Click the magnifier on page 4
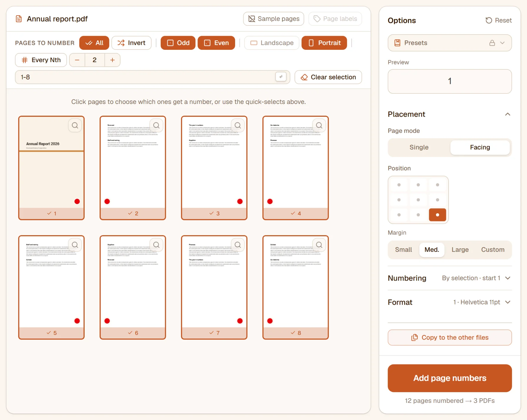 point(319,125)
